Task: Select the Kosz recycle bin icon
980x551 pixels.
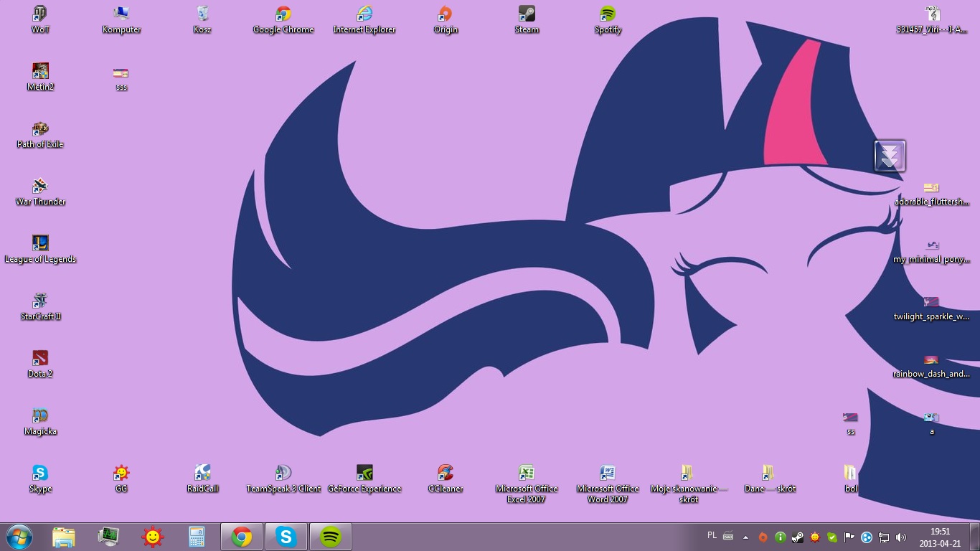Action: coord(202,19)
